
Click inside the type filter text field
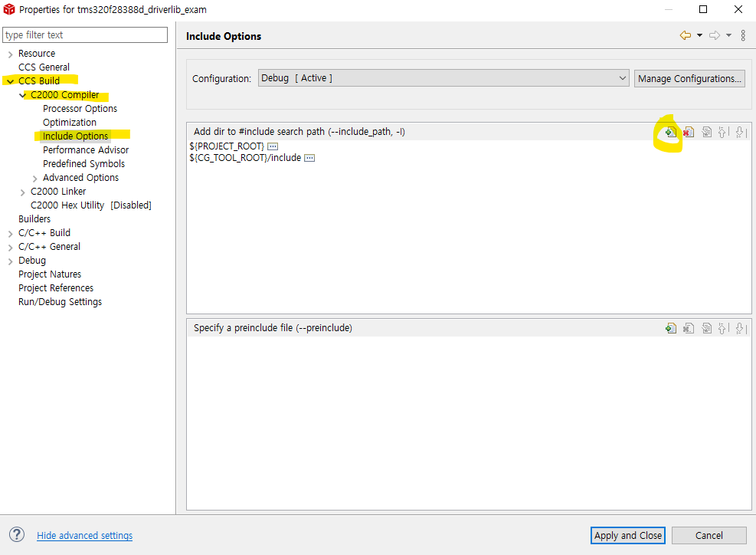click(84, 34)
